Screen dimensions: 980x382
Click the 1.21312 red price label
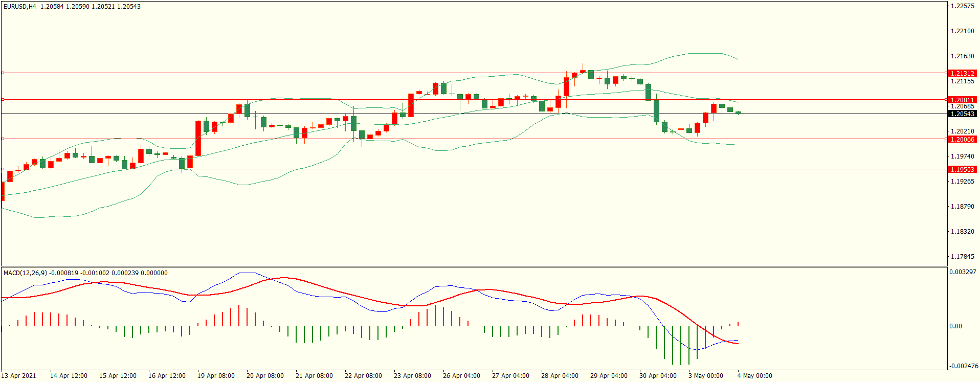(962, 73)
